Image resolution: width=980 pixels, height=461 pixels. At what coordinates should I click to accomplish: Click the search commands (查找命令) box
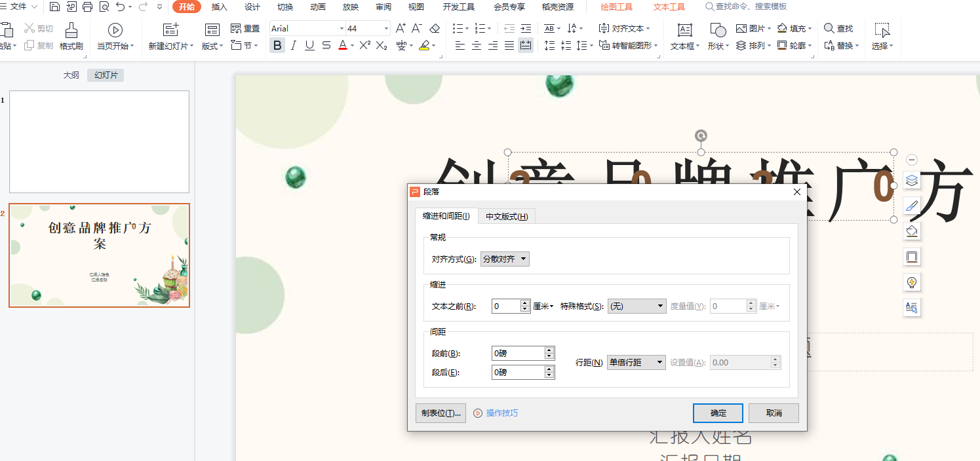tap(746, 7)
